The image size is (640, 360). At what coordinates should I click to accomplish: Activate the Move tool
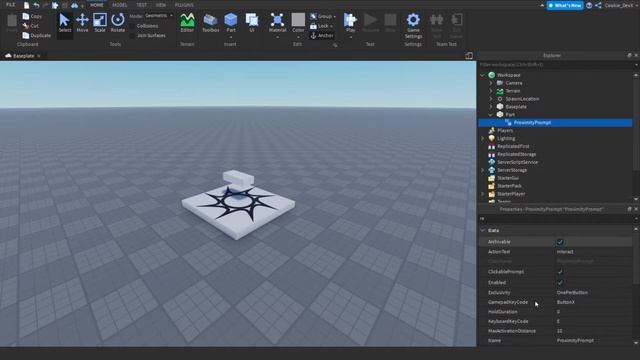(82, 23)
